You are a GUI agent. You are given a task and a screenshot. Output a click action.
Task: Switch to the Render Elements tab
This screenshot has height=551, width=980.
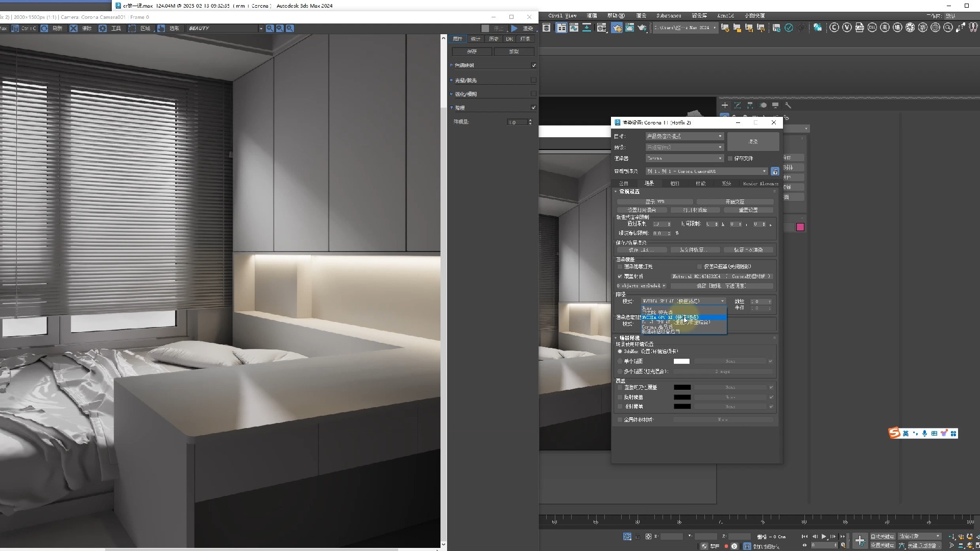(761, 183)
